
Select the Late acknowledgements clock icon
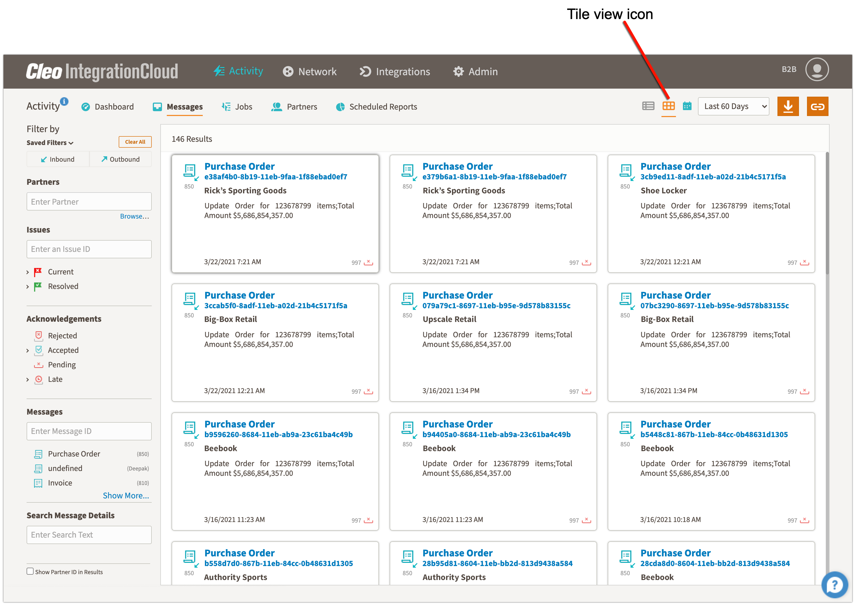coord(39,379)
